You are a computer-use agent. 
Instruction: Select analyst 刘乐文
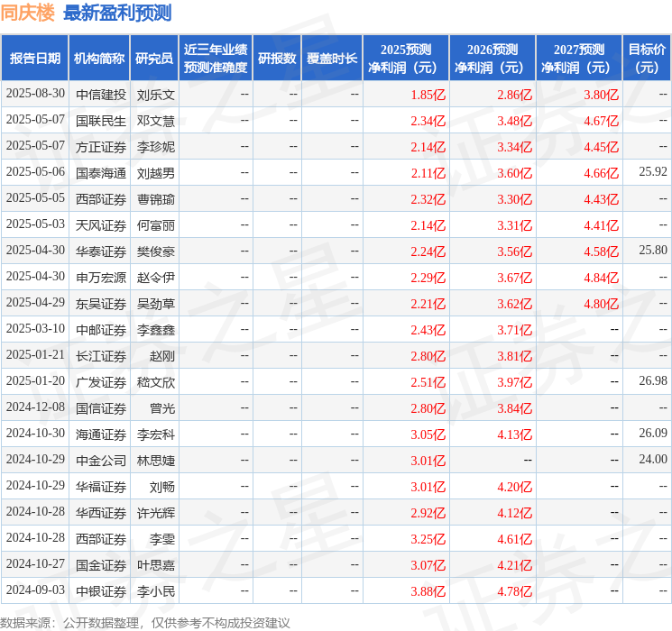pos(156,95)
